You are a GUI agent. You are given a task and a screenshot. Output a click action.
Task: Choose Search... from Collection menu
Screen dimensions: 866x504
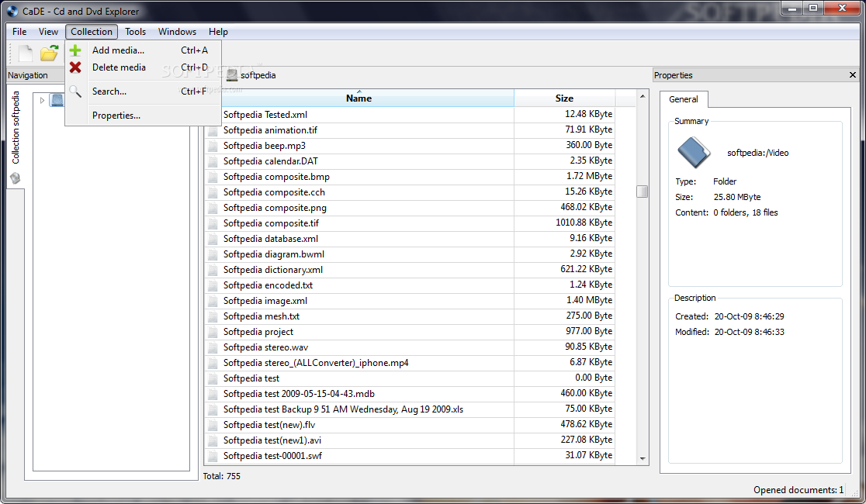tap(143, 91)
